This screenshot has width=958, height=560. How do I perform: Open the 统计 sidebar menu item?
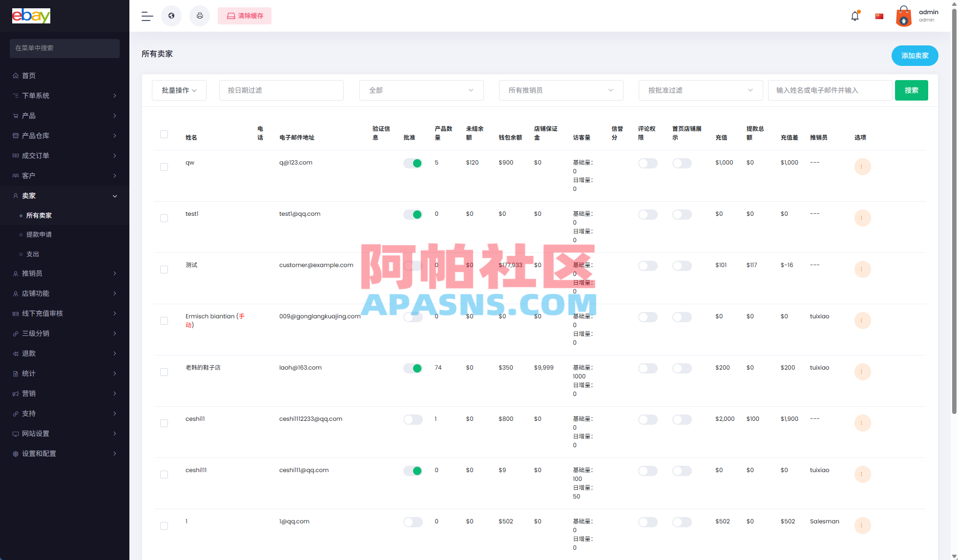[x=28, y=373]
